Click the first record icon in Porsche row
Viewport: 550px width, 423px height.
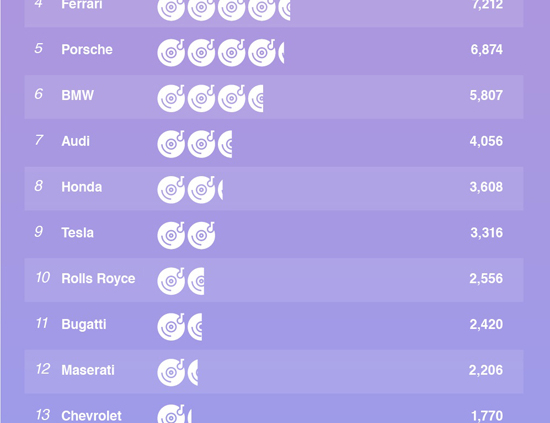point(171,53)
